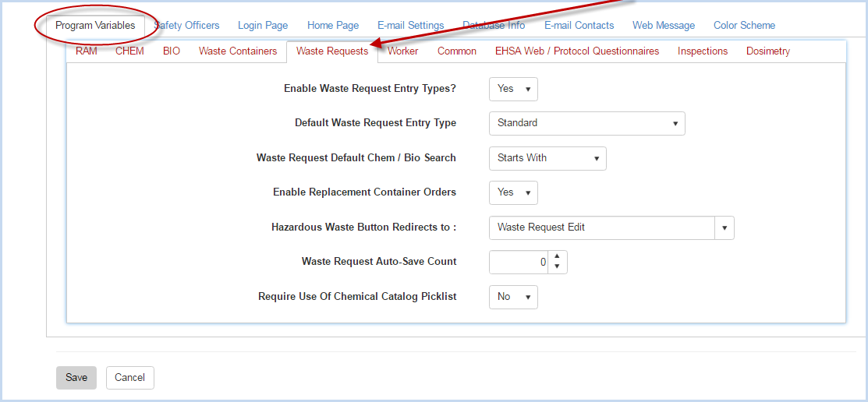Screen dimensions: 868x402
Task: Switch to the RAM sub-tab
Action: [87, 51]
